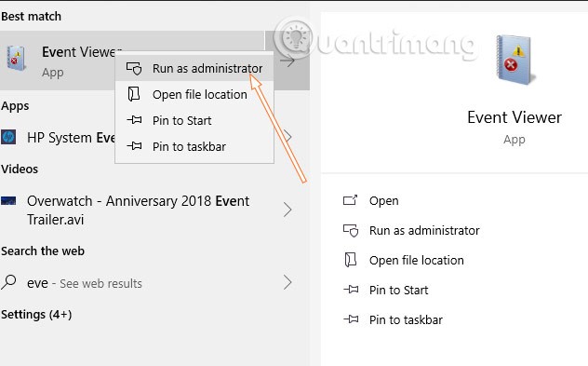This screenshot has width=588, height=366.
Task: Click Pin to Start in the right pane
Action: click(x=398, y=290)
